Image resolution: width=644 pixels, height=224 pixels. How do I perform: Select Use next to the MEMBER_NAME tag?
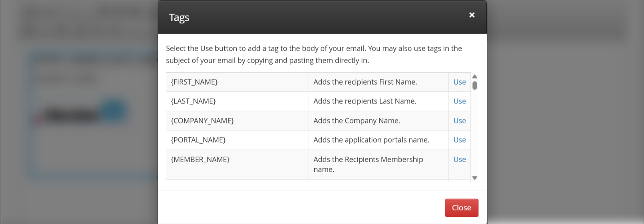pos(459,159)
